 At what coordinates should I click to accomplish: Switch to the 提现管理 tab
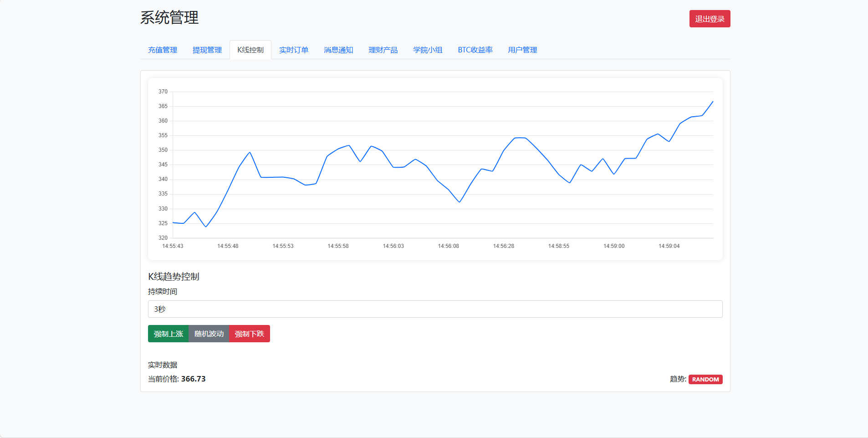click(207, 50)
